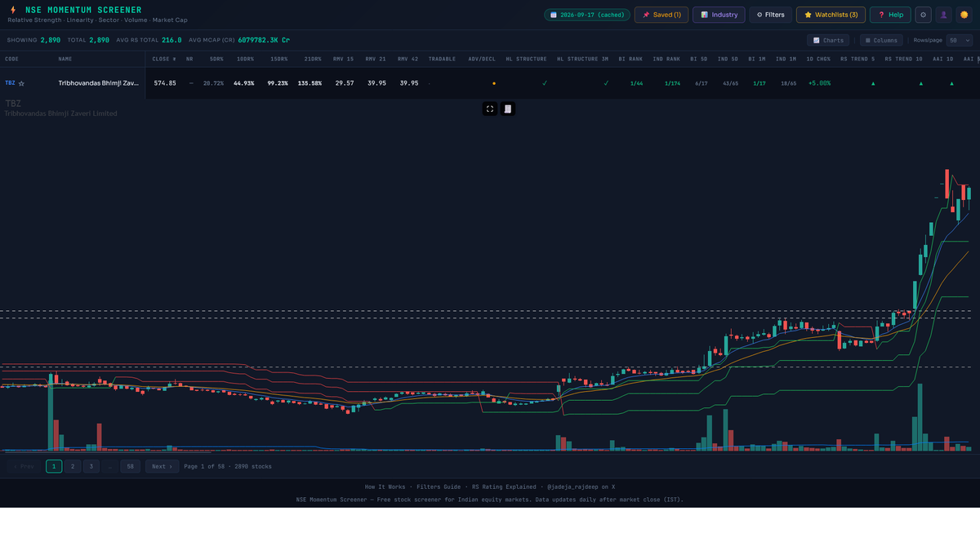
Task: Sort by AAI 10 column header
Action: pos(943,59)
